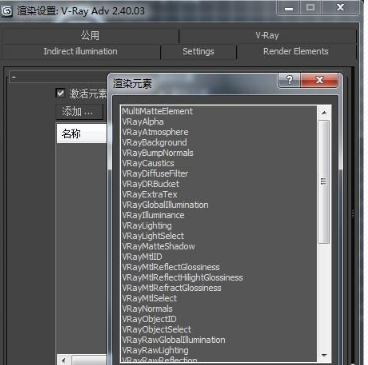368x365 pixels.
Task: Open the 公用 tab
Action: (90, 35)
